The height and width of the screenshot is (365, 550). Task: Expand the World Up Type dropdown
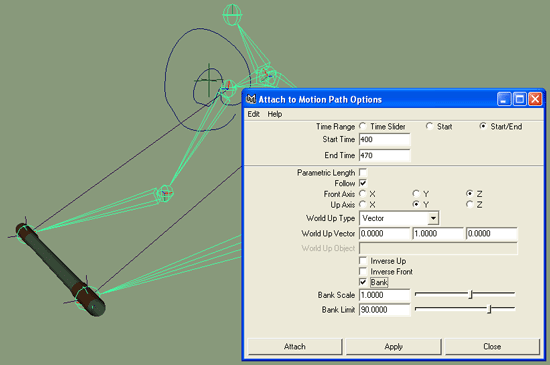pos(434,218)
